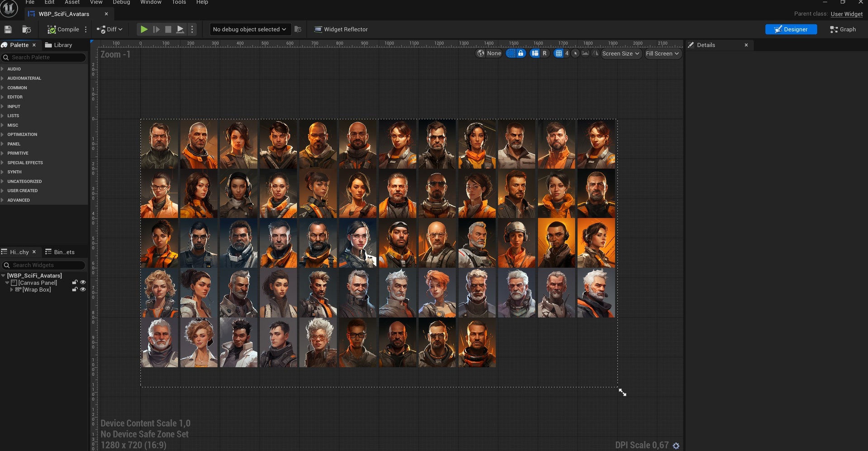Toggle lock on Wrap Box row

(x=75, y=290)
